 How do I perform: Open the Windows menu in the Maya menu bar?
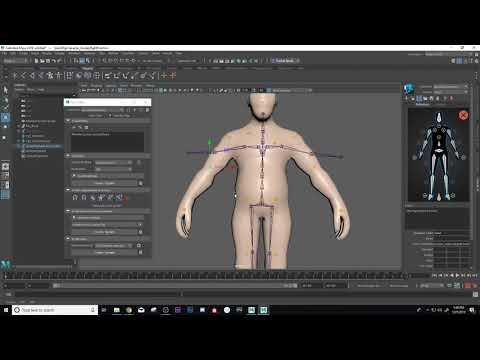[x=74, y=53]
